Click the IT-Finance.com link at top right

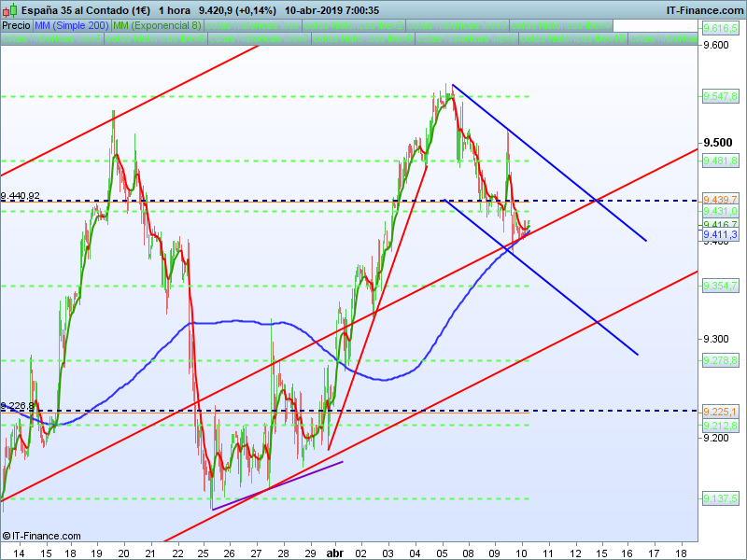click(x=704, y=10)
